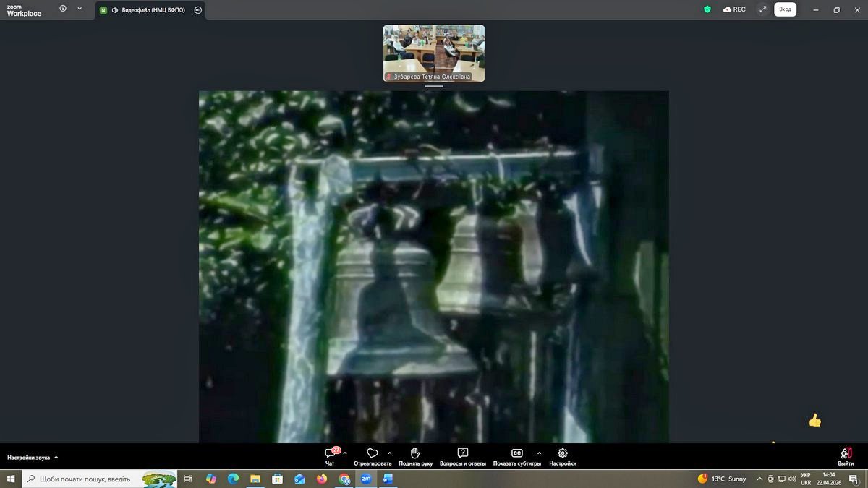Leave the meeting with Выйти

846,455
